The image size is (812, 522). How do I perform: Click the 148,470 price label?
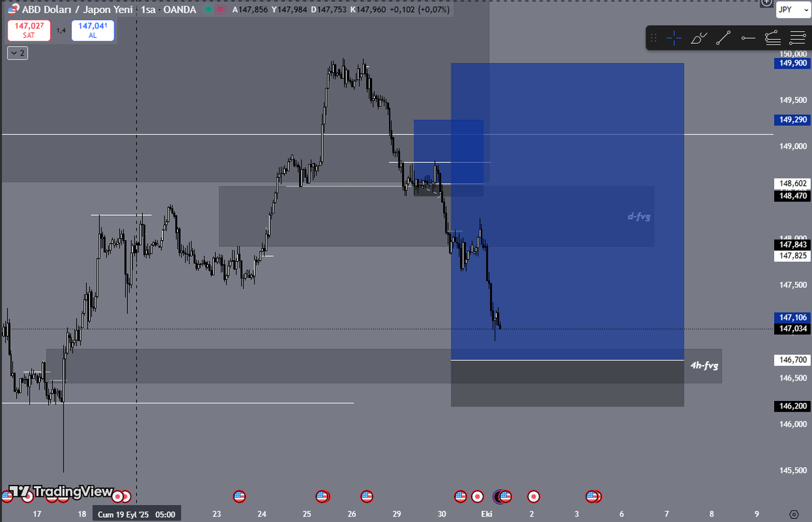(791, 195)
